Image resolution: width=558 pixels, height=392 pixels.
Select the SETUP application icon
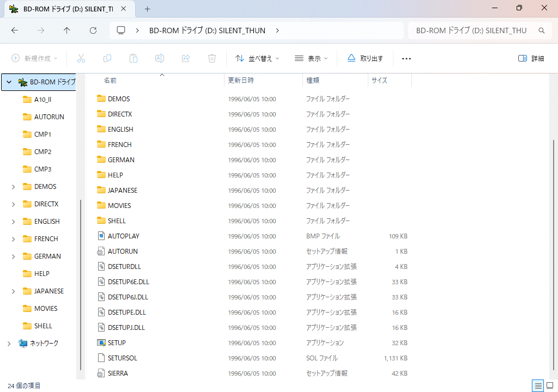coord(101,343)
